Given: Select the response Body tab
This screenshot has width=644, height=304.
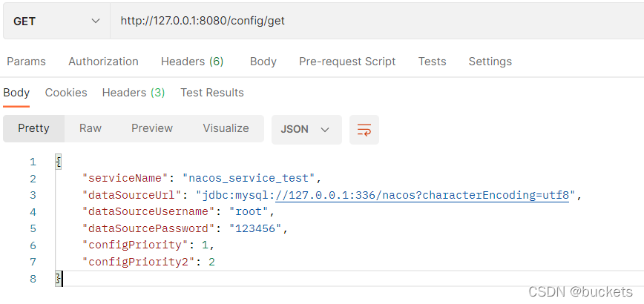Looking at the screenshot, I should click(16, 93).
